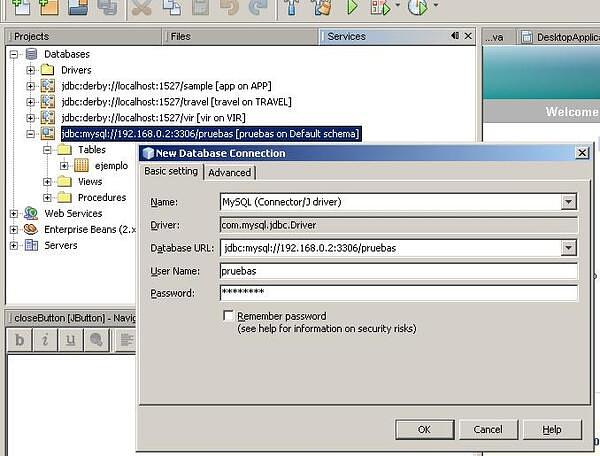This screenshot has width=600, height=456.
Task: Collapse the Tables folder node
Action: (48, 150)
